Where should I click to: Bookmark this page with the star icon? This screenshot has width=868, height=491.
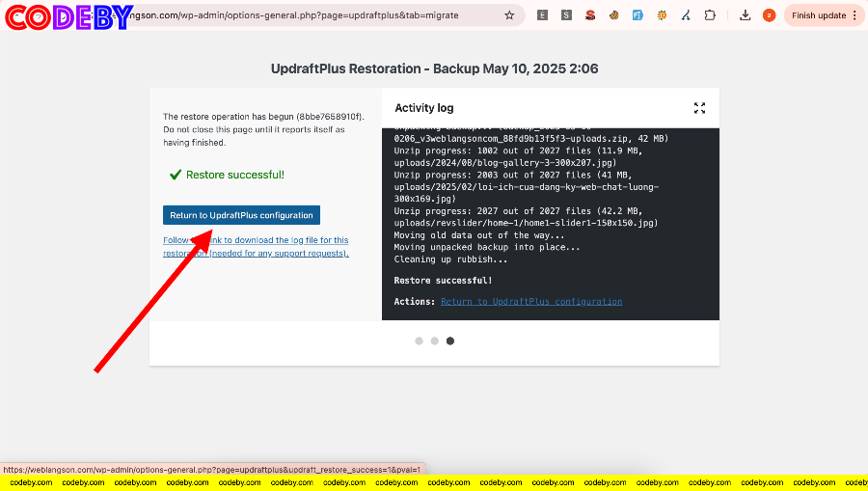509,15
